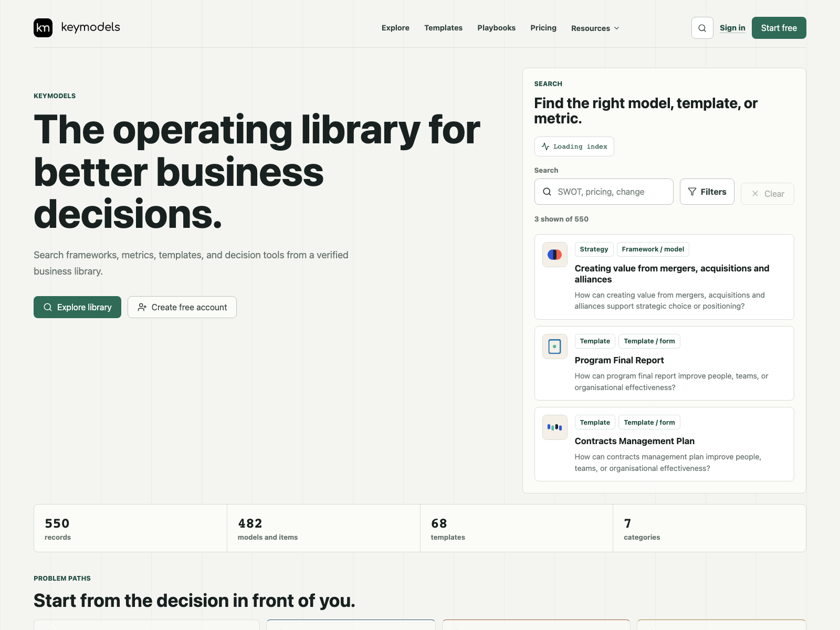Open the Explore nav item

point(395,28)
